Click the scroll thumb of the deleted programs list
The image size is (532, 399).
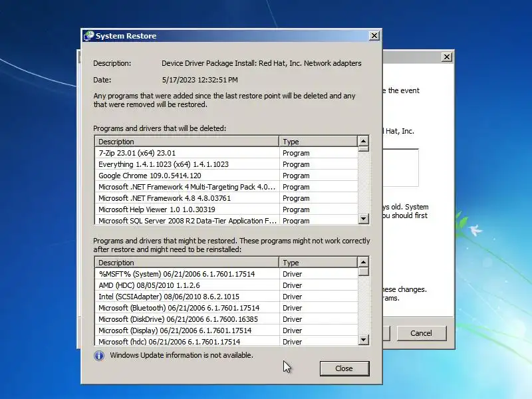click(x=363, y=148)
